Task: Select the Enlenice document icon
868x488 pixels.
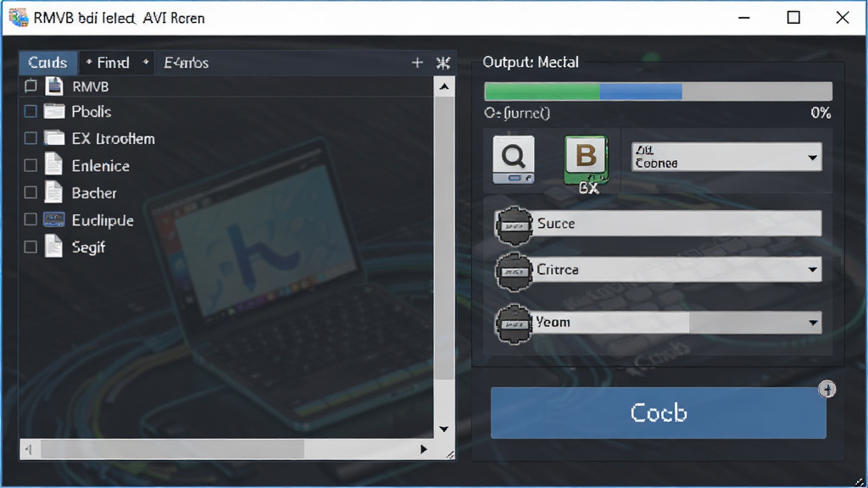Action: click(53, 165)
